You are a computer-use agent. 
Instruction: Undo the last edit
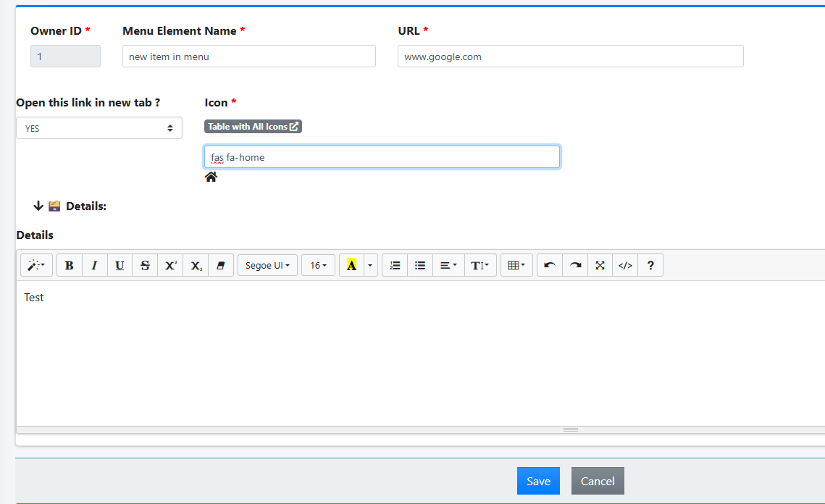550,266
